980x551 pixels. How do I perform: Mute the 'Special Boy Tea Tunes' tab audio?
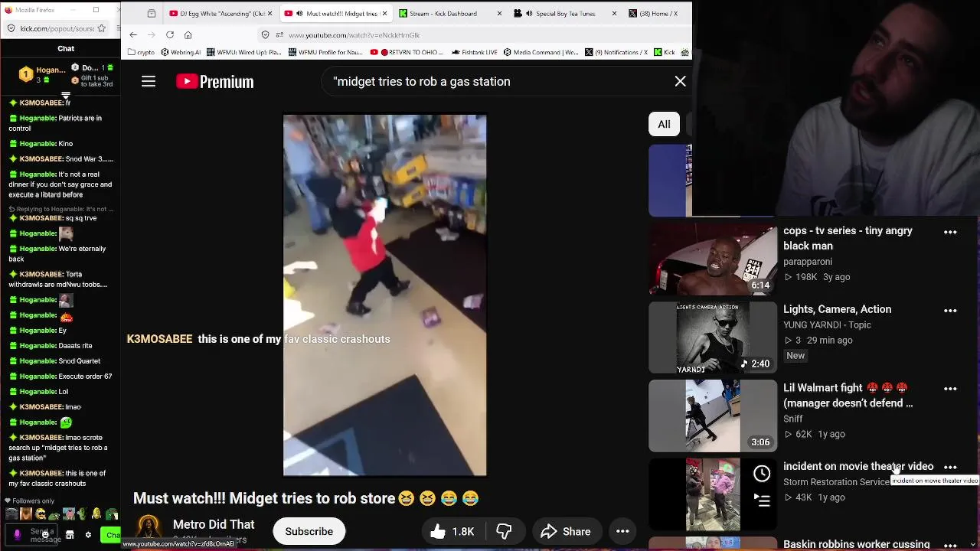point(528,13)
